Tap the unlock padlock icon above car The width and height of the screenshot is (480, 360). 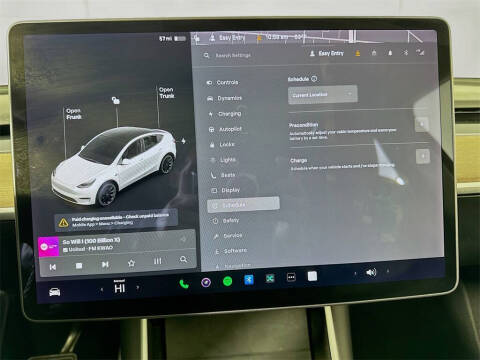(x=116, y=100)
